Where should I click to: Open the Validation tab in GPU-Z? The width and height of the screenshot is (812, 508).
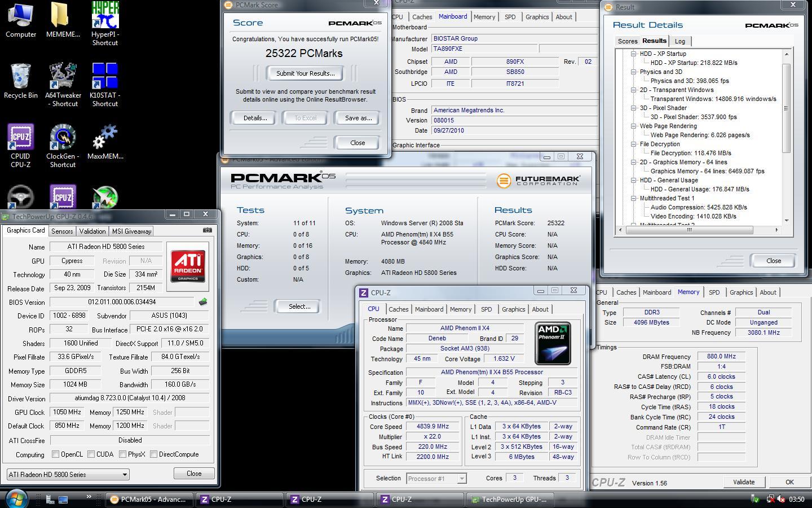pos(92,231)
